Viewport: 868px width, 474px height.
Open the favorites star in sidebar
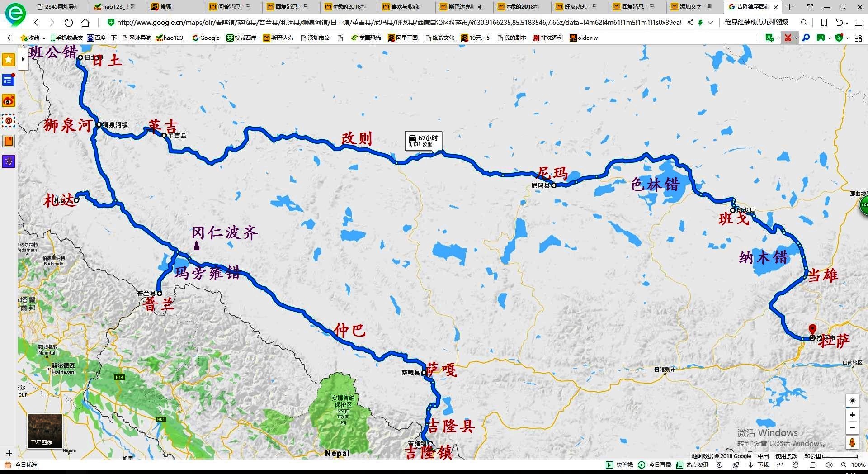(9, 60)
